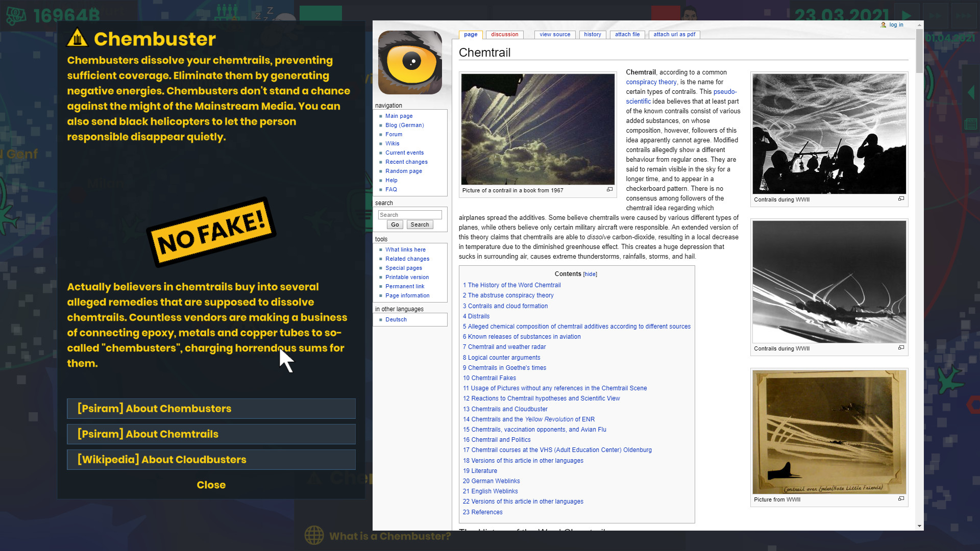
Task: Switch to the discussion tab
Action: (x=504, y=34)
